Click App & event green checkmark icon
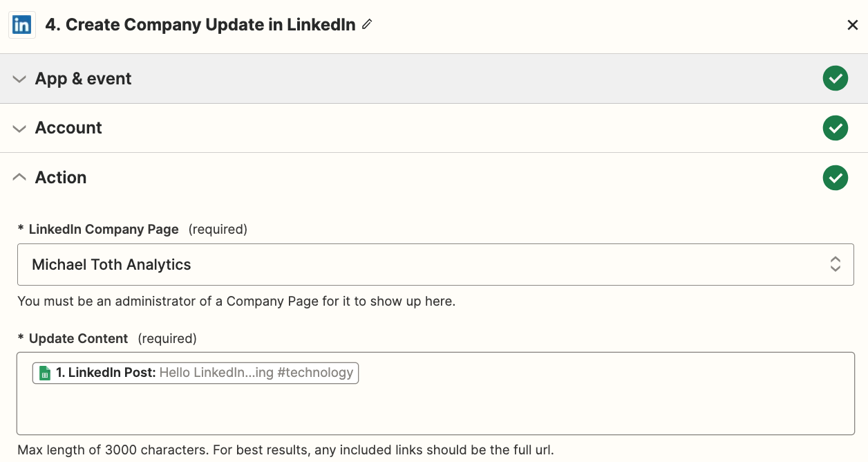This screenshot has width=868, height=462. coord(835,79)
